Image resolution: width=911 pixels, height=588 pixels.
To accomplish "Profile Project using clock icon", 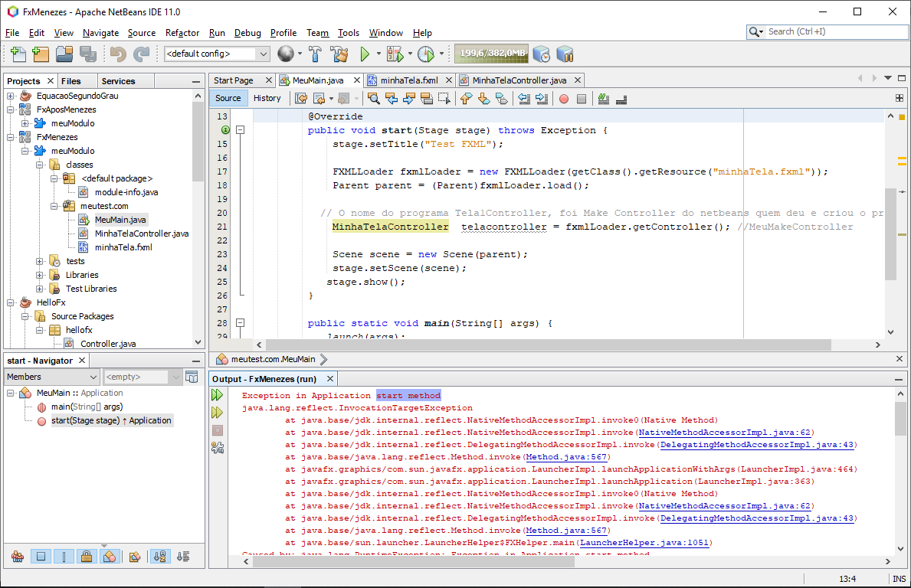I will tap(426, 54).
